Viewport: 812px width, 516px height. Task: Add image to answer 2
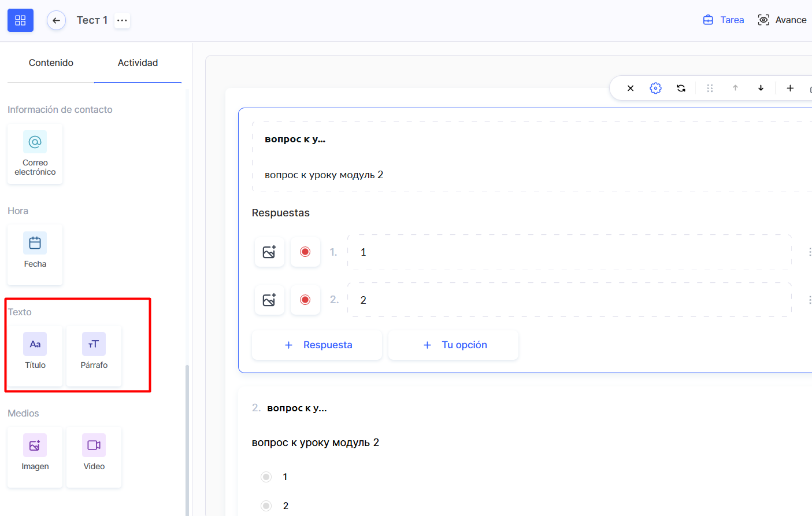[269, 300]
